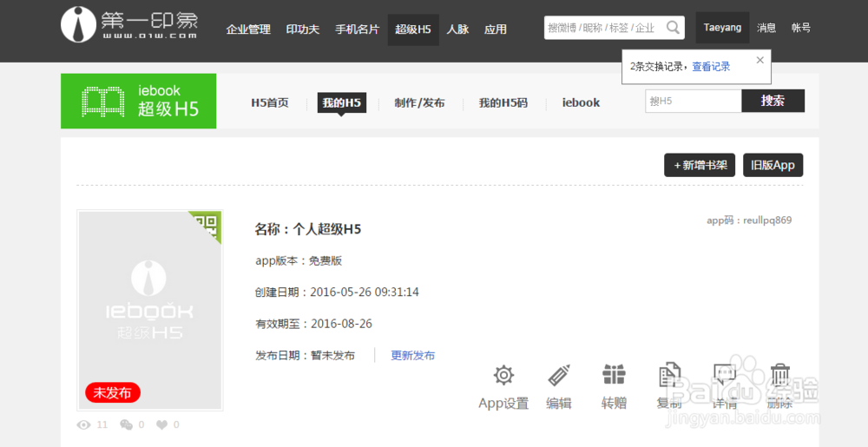Click the likes heart icon

pyautogui.click(x=161, y=425)
